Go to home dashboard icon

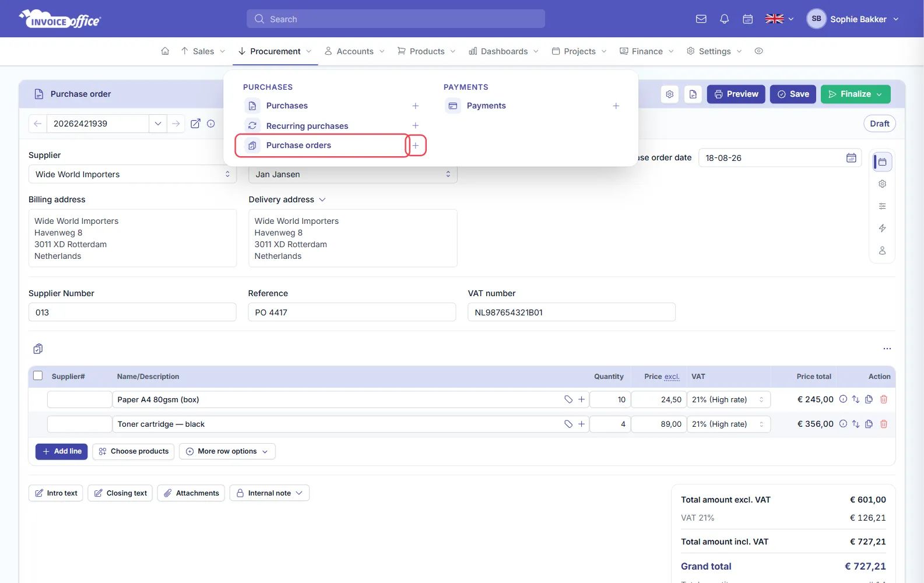[x=165, y=51]
